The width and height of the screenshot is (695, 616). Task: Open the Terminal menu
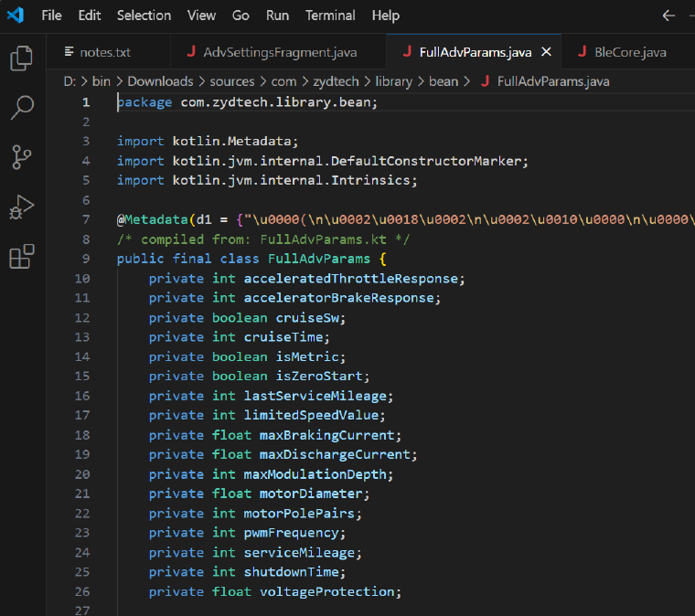(330, 16)
